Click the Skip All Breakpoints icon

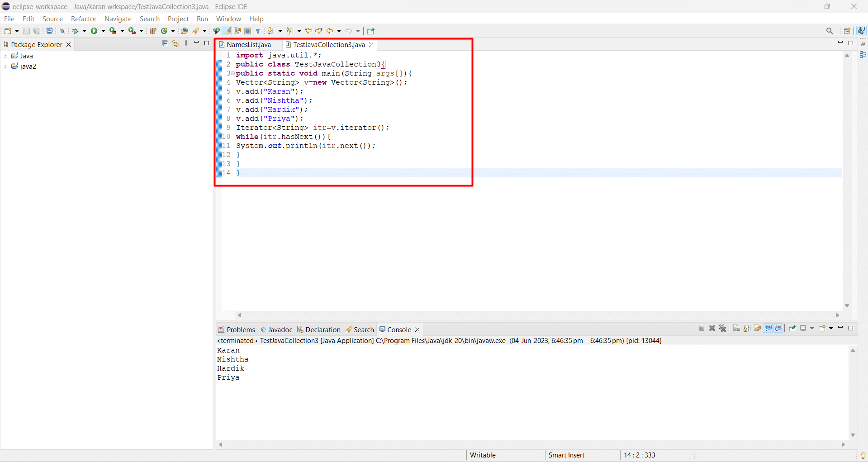tap(62, 31)
